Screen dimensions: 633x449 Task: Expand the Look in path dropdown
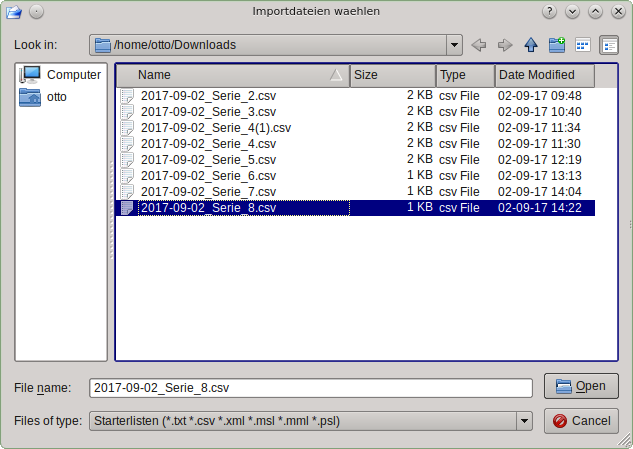pos(454,45)
